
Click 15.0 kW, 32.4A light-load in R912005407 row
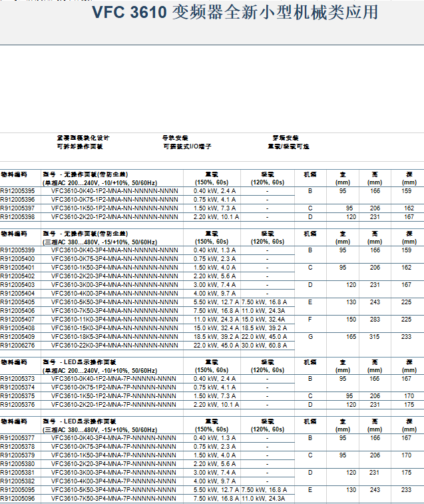coord(263,320)
